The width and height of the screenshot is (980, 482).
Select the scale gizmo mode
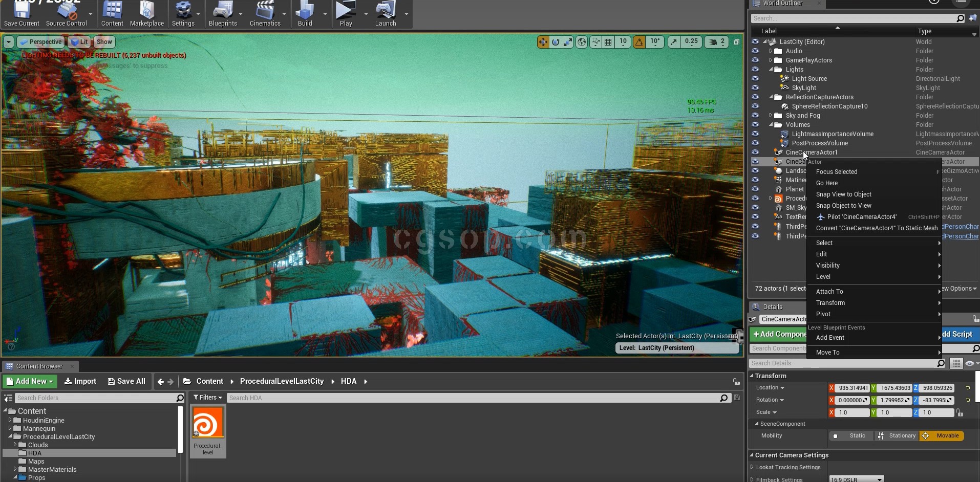568,42
